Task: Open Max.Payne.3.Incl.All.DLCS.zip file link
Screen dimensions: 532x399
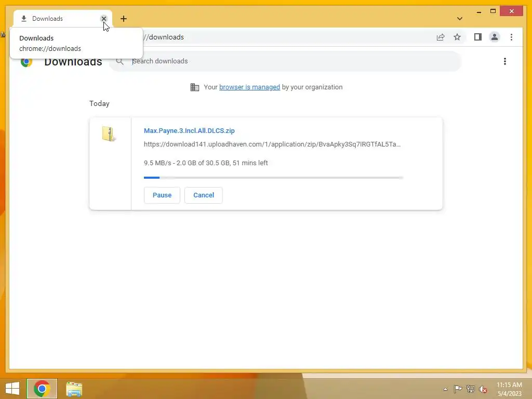Action: pos(189,130)
